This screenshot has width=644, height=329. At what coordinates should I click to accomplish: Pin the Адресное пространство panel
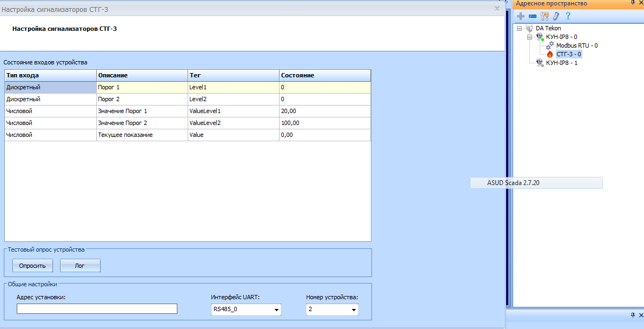click(633, 3)
